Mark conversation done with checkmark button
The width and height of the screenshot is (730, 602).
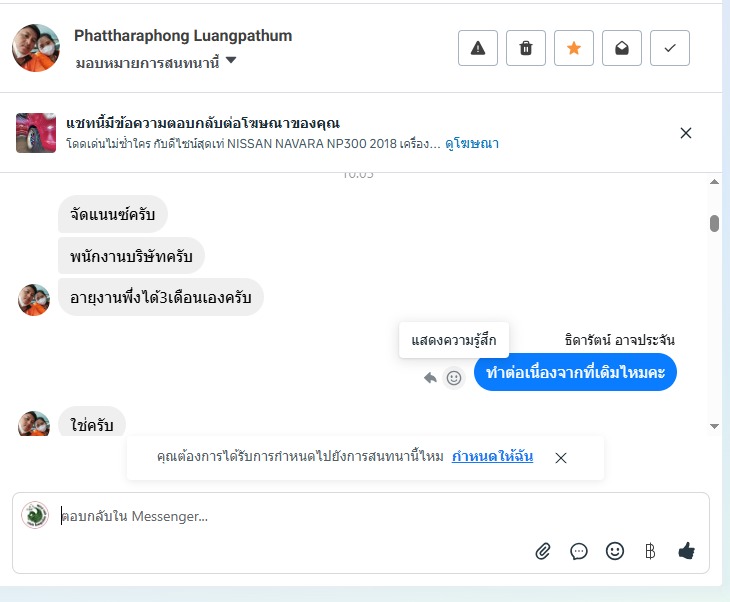coord(669,49)
